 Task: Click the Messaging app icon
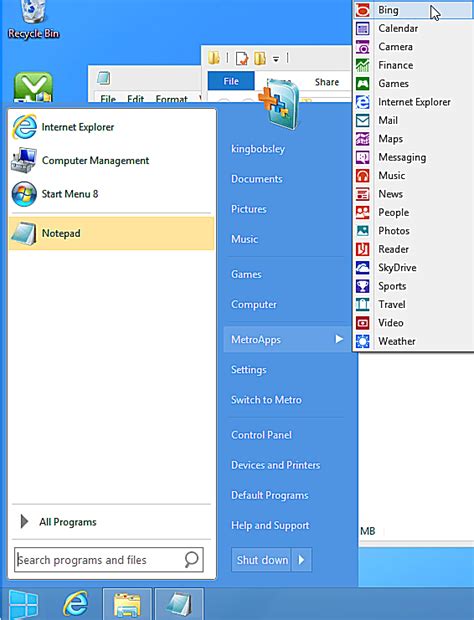click(x=363, y=157)
